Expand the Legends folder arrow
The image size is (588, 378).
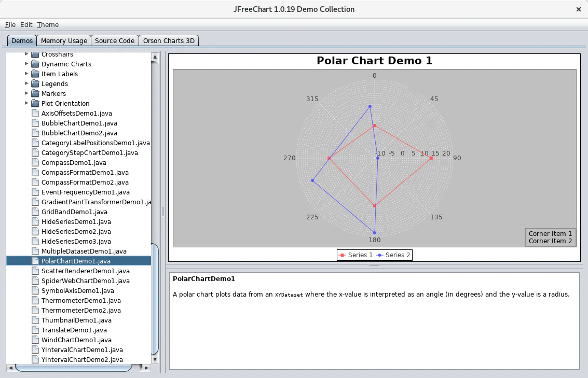[x=26, y=83]
